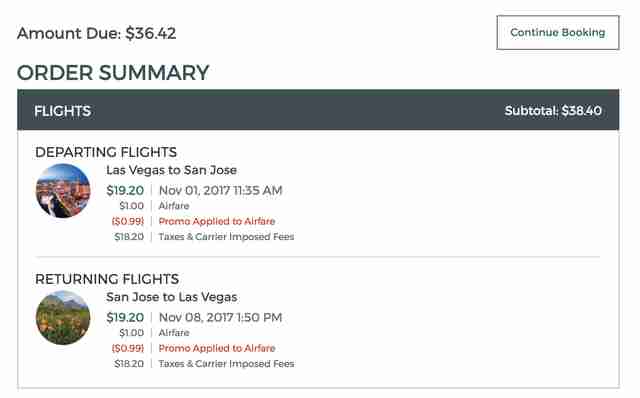Screen dimensions: 640x398
Task: Click the Nov 01, 2017 11:35 AM departure time
Action: [x=220, y=190]
